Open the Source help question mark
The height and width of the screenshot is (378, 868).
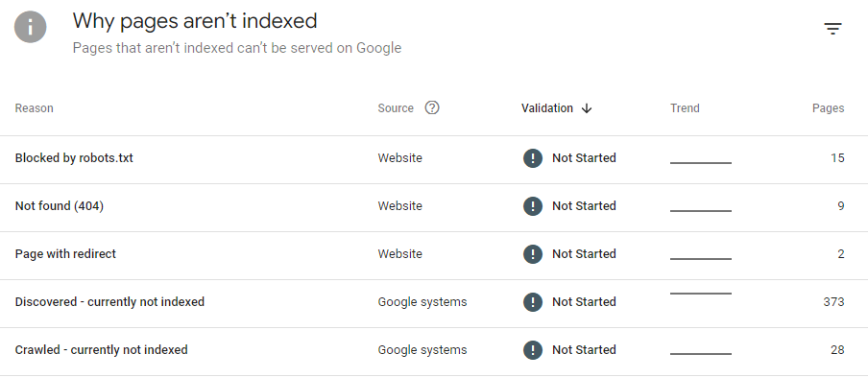432,107
